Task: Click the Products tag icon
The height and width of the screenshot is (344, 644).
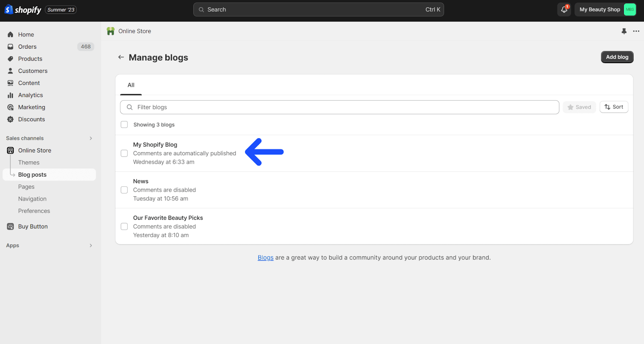Action: click(10, 59)
